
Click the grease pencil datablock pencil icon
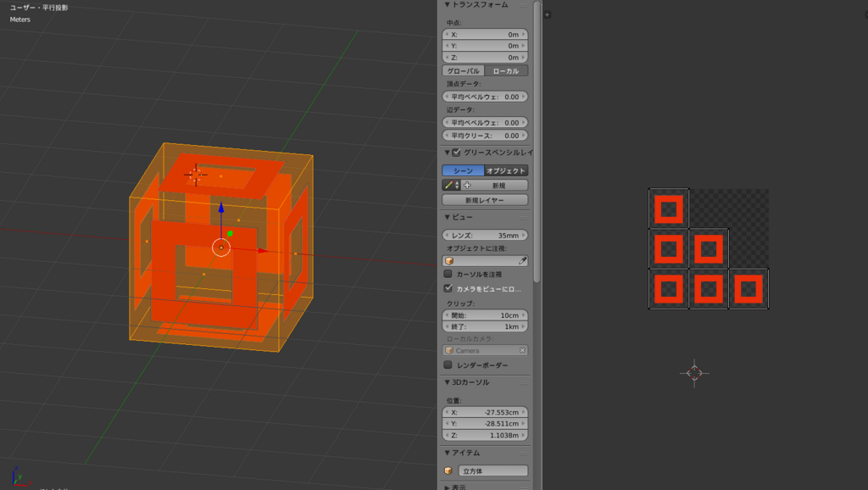(x=448, y=186)
